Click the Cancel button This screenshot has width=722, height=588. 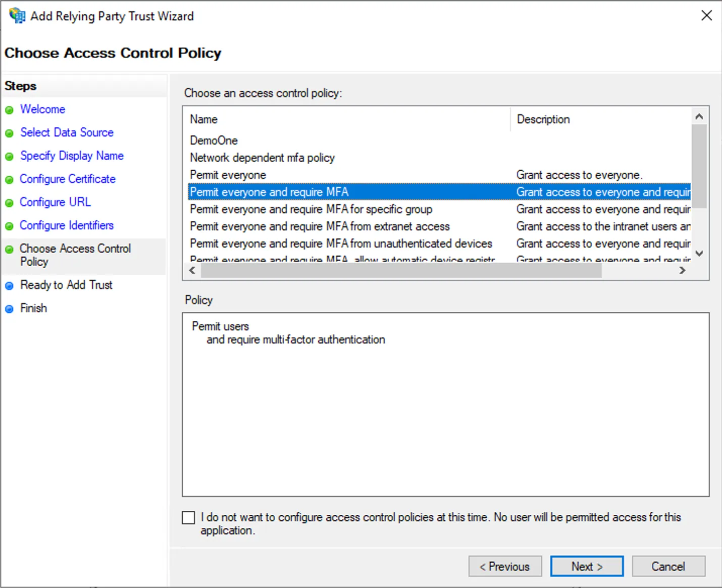coord(668,566)
